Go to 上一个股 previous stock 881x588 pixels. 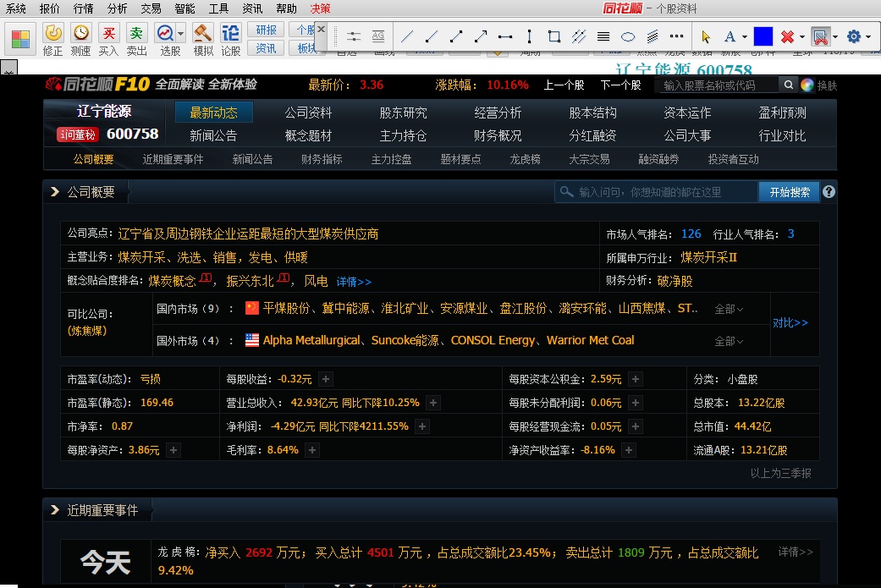pos(564,85)
